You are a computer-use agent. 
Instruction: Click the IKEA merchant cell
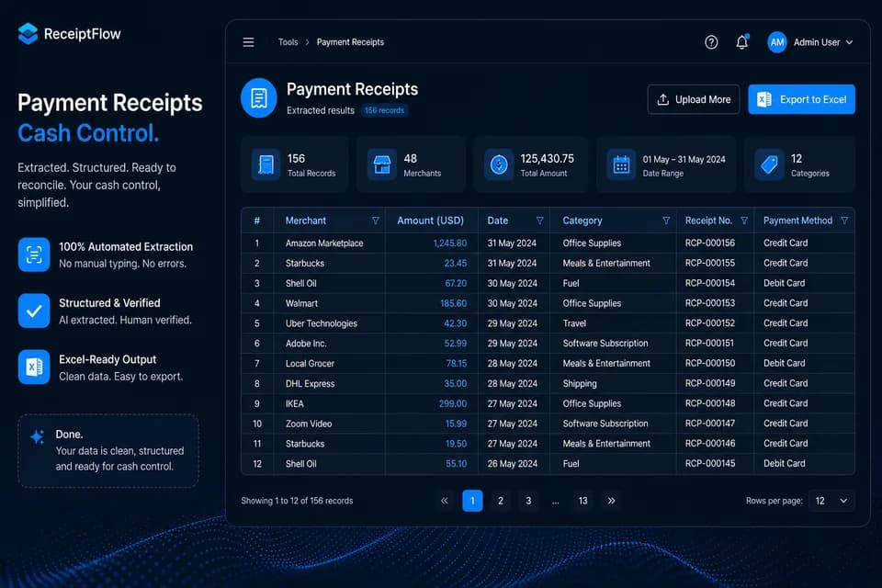295,403
